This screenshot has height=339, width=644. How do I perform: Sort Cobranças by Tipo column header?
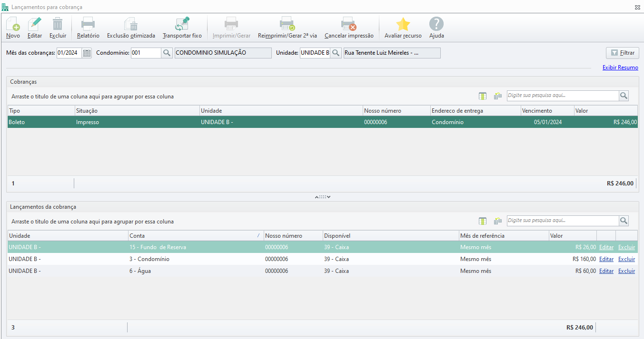tap(41, 111)
